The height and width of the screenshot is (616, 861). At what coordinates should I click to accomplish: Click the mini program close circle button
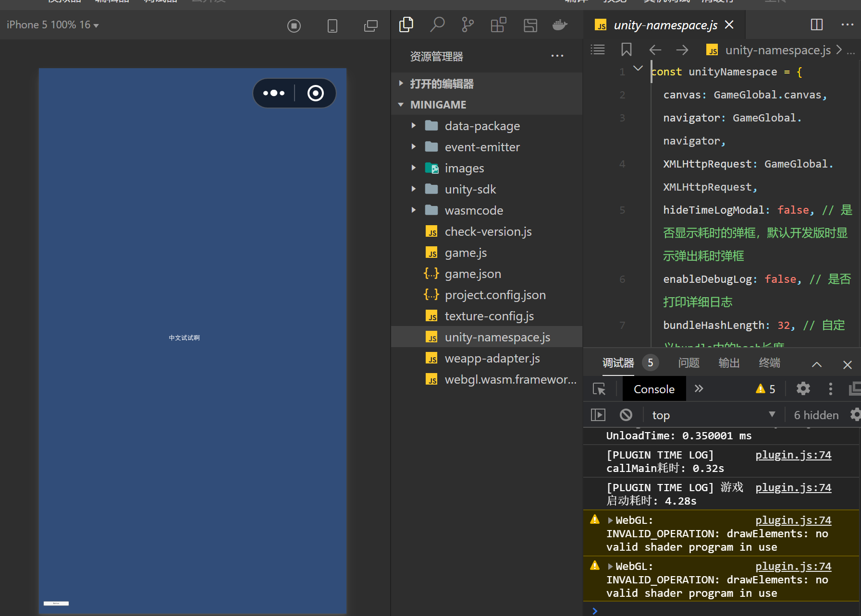316,93
